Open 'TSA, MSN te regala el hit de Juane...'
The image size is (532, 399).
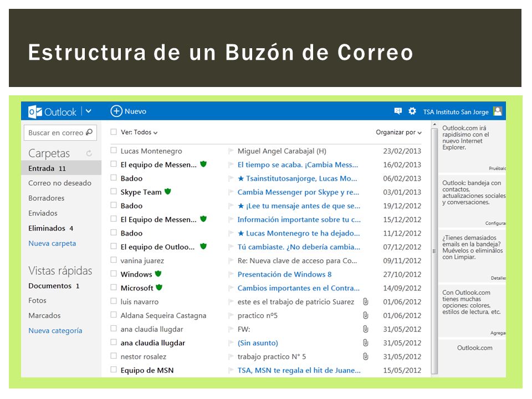[x=299, y=371]
